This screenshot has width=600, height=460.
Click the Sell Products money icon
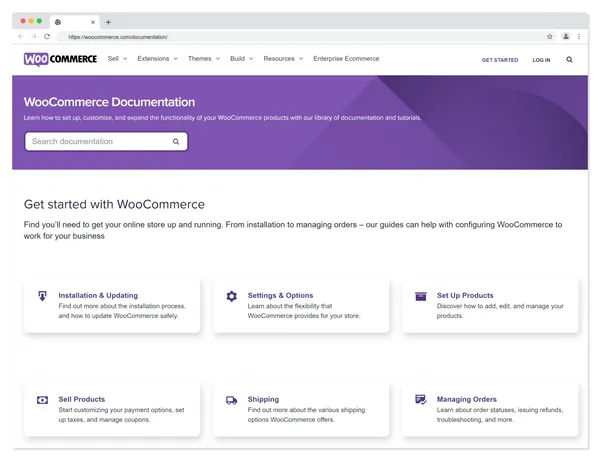pyautogui.click(x=42, y=400)
